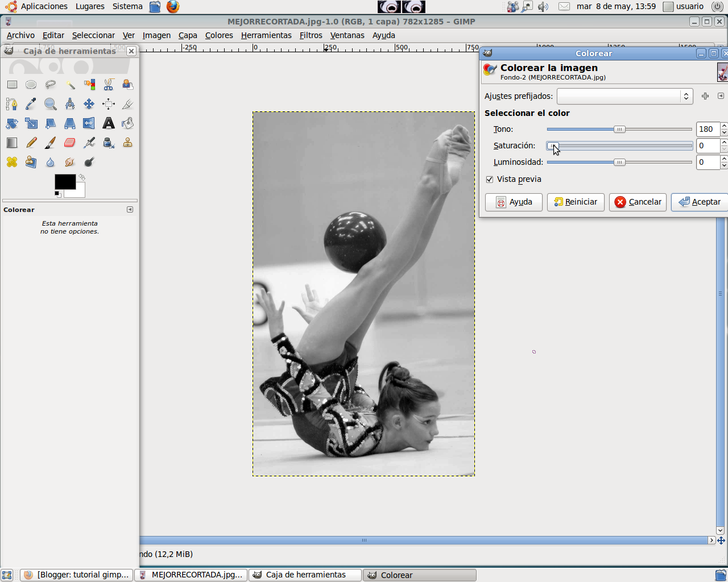728x582 pixels.
Task: Open the Archivo menu
Action: tap(20, 35)
